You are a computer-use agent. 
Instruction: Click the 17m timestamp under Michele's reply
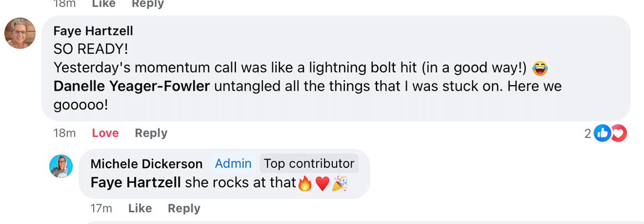coord(102,208)
